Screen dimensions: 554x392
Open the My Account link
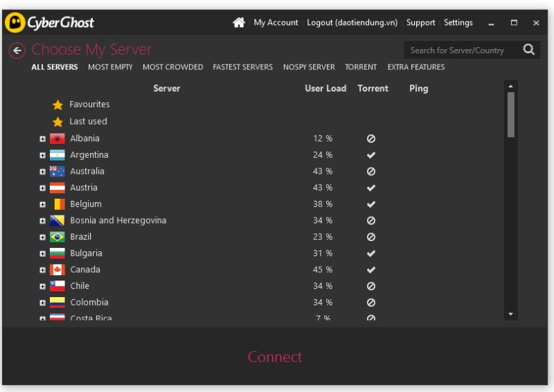click(x=276, y=23)
